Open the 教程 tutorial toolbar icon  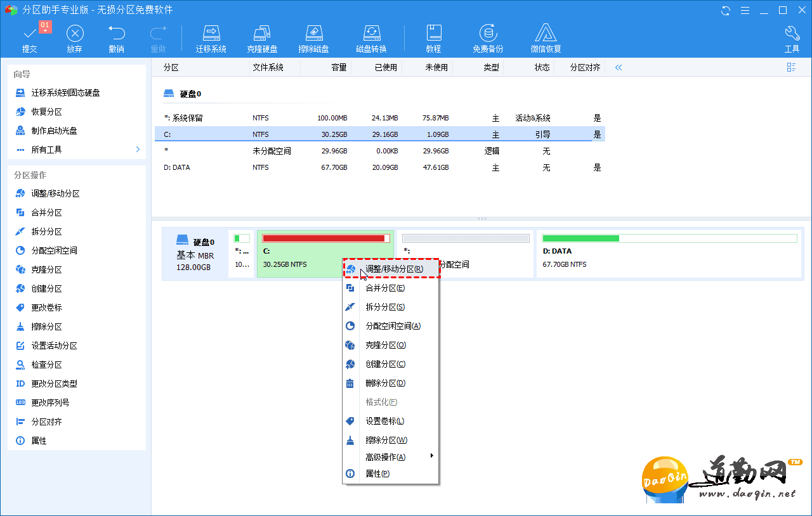433,39
